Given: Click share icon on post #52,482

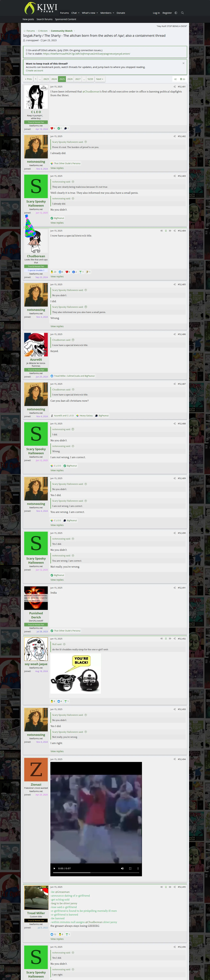Looking at the screenshot, I should 175,136.
